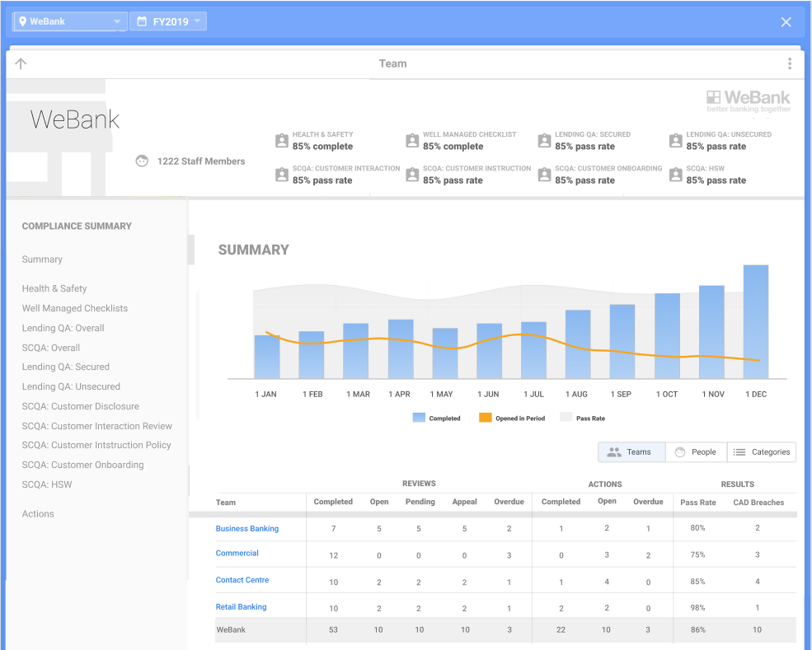This screenshot has width=812, height=650.
Task: Click the Pass Rate grey legend swatch
Action: point(566,418)
